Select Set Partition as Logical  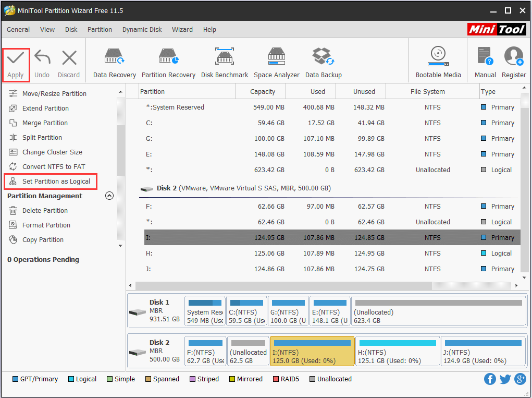(x=50, y=182)
